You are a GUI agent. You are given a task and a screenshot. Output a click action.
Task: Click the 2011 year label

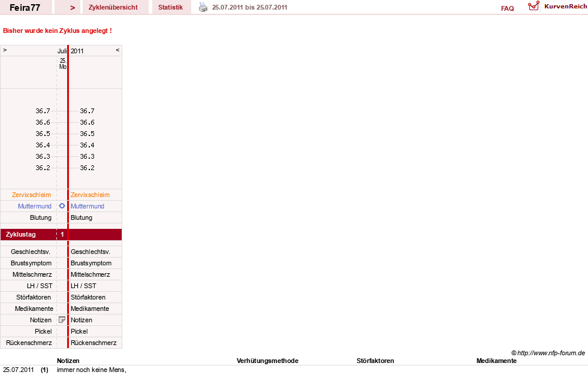(x=77, y=51)
